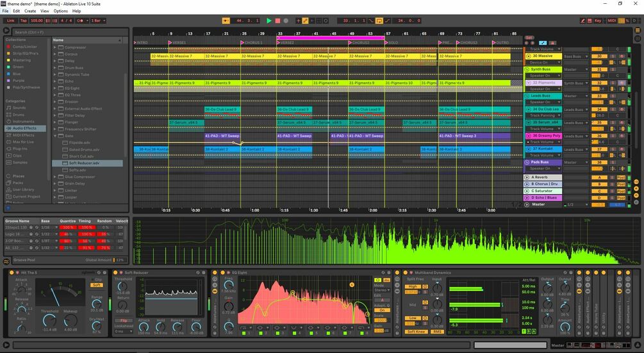Viewport: 644px width, 353px height.
Task: Toggle the Lock Envelopes icon above track list
Action: pos(552,43)
